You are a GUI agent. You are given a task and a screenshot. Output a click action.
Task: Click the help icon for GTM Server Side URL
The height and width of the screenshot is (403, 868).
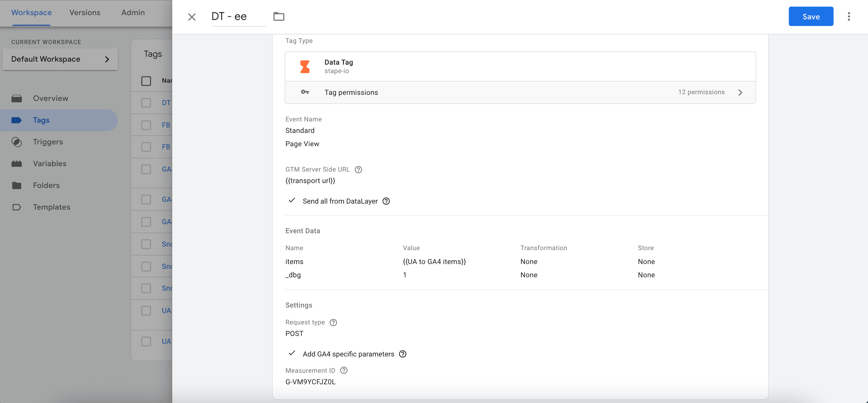[358, 170]
